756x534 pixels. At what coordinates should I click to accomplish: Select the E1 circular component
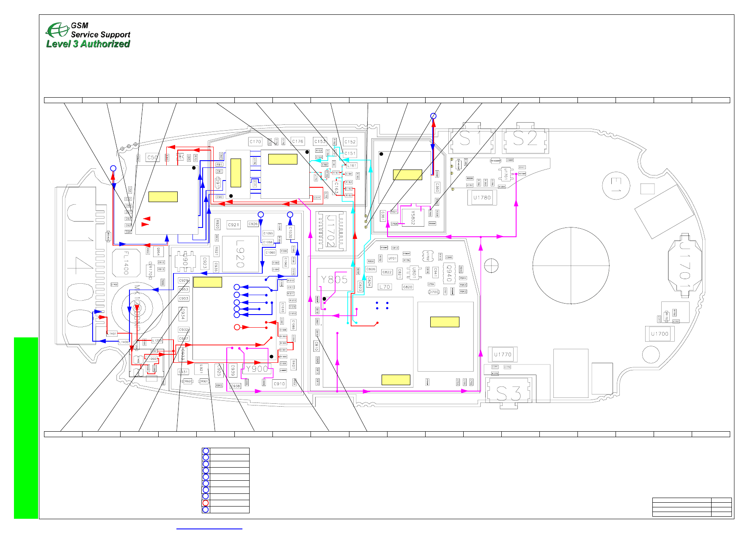tap(616, 186)
